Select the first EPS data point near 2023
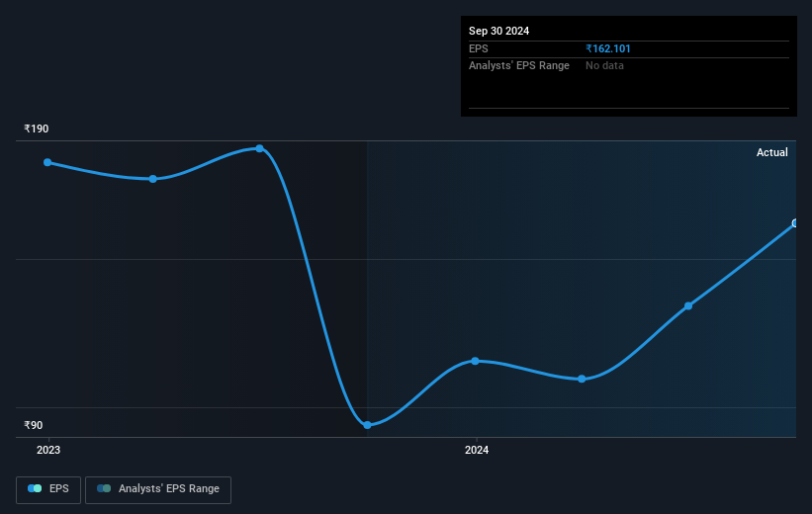The image size is (812, 514). (47, 162)
